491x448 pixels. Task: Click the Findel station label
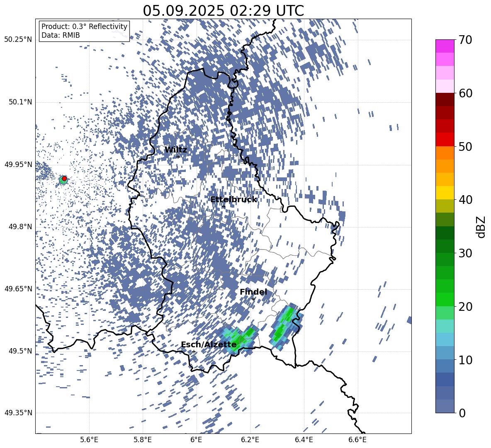click(253, 292)
